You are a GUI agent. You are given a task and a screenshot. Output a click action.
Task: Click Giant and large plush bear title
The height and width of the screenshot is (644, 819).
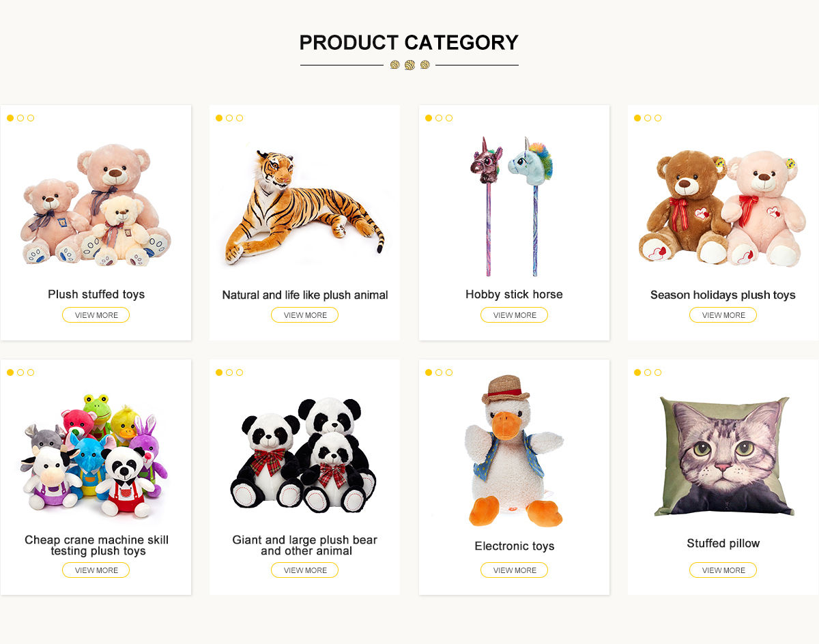[x=304, y=545]
